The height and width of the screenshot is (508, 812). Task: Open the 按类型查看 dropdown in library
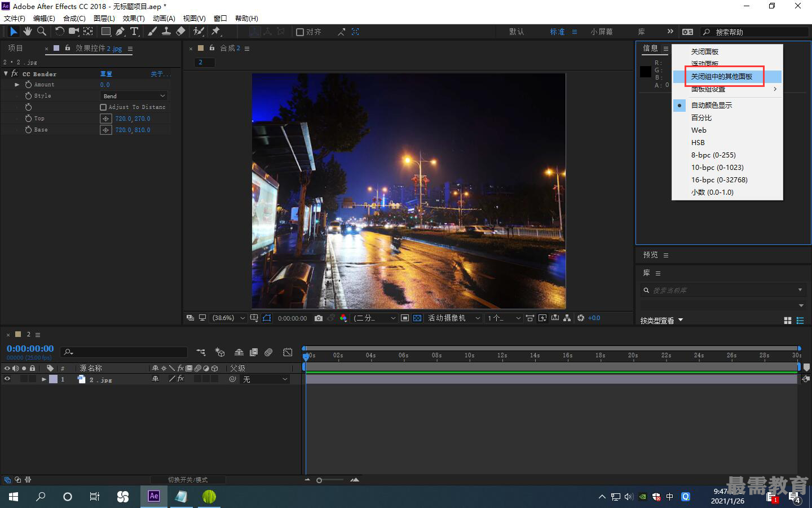pos(661,320)
